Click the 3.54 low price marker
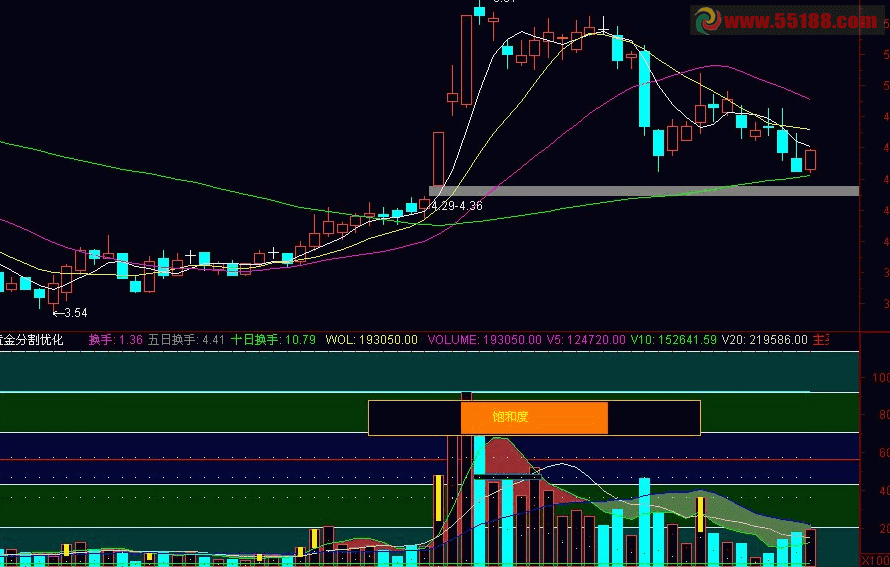890x567 pixels. pyautogui.click(x=70, y=313)
